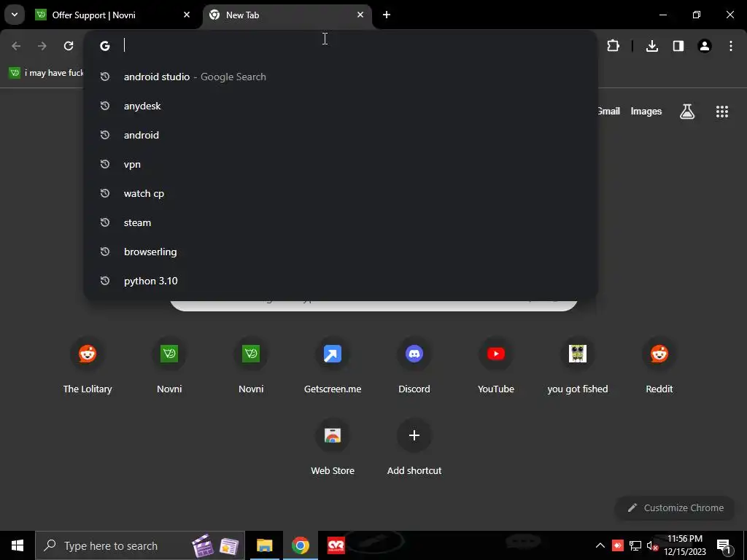Click the 'Type here to search' taskbar box
747x560 pixels.
point(140,545)
